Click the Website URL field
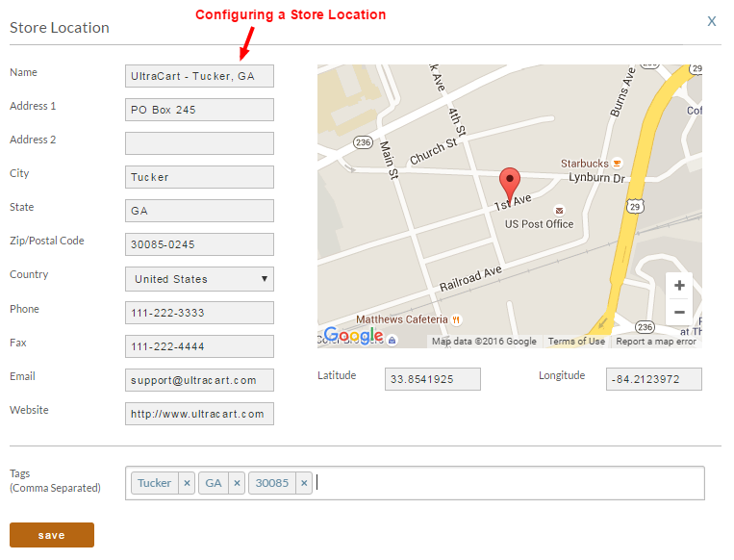The height and width of the screenshot is (560, 734). [199, 414]
